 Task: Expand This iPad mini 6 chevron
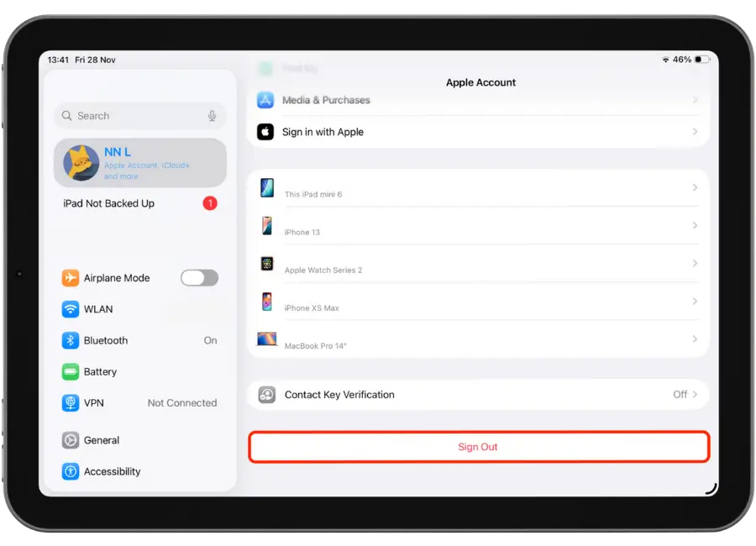695,188
